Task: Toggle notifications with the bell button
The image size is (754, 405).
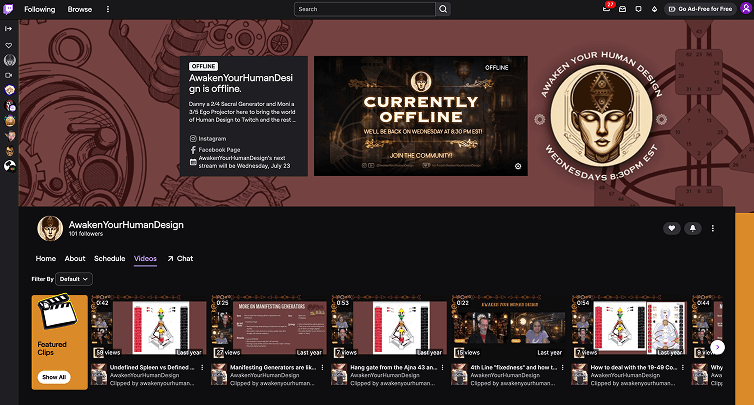Action: tap(693, 228)
